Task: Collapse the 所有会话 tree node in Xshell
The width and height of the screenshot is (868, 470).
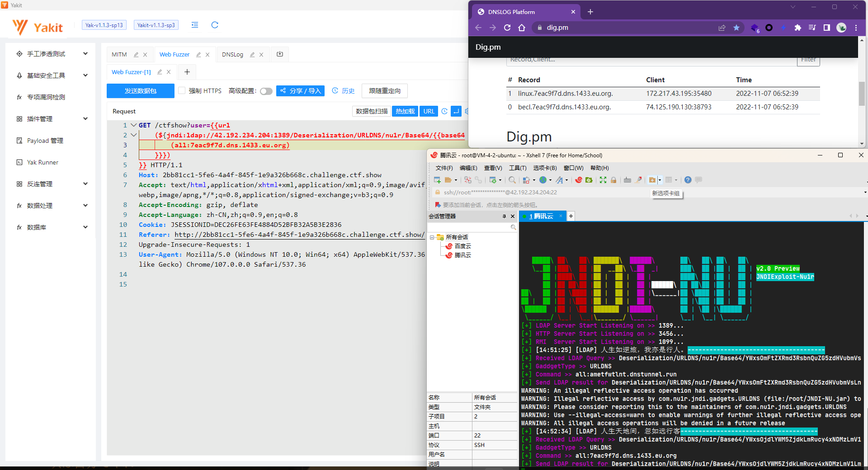Action: pos(432,237)
